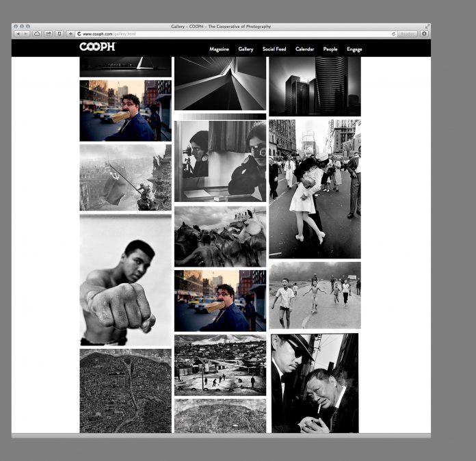This screenshot has width=476, height=461.
Task: Reload the page with the refresh icon
Action: (394, 34)
